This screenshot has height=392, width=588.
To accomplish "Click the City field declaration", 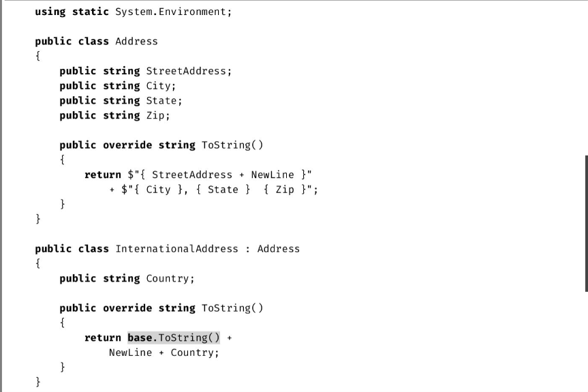I will coord(118,85).
